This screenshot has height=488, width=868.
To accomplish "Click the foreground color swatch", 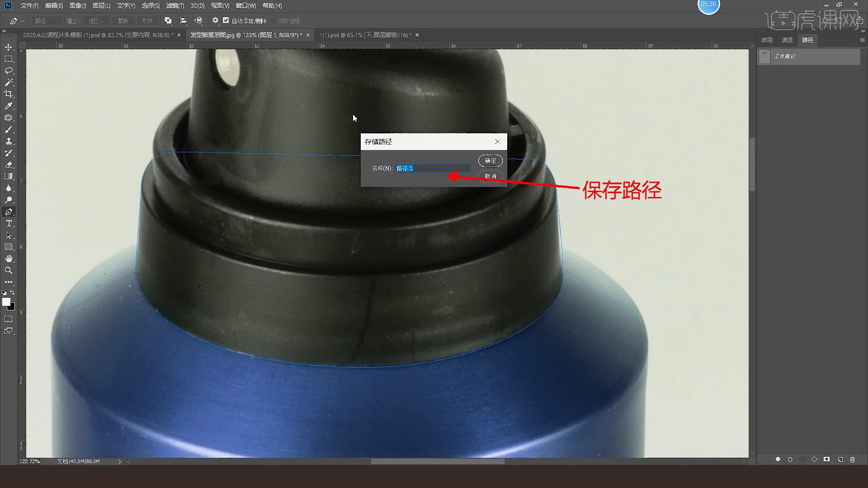I will click(x=6, y=302).
